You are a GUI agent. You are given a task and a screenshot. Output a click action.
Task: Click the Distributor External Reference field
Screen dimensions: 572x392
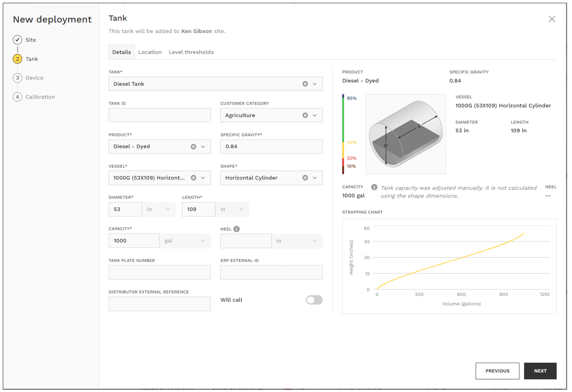(160, 304)
